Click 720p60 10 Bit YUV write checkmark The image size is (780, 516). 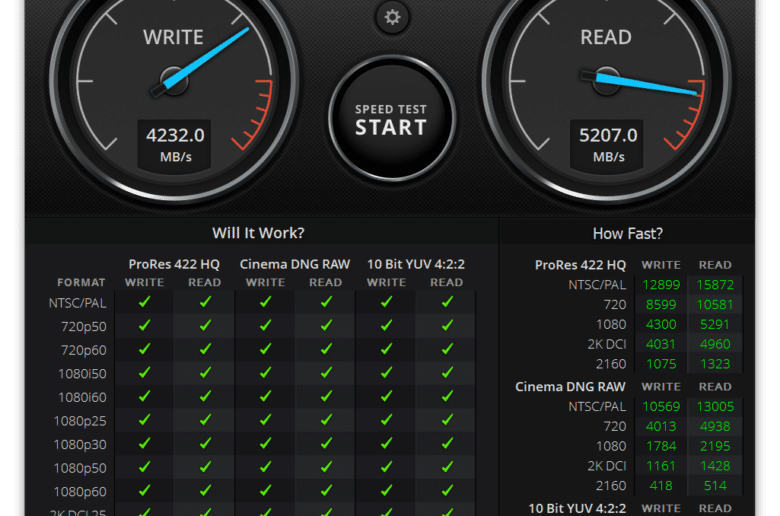(387, 349)
